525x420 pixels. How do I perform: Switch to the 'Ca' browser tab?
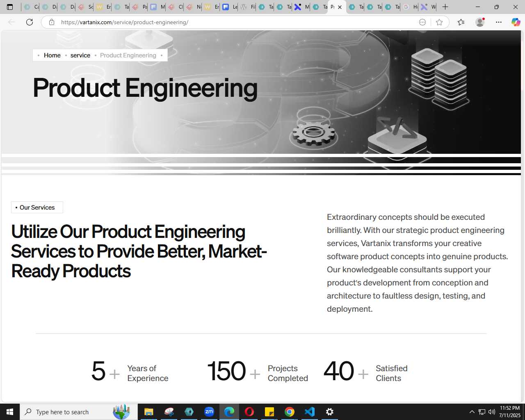point(31,7)
